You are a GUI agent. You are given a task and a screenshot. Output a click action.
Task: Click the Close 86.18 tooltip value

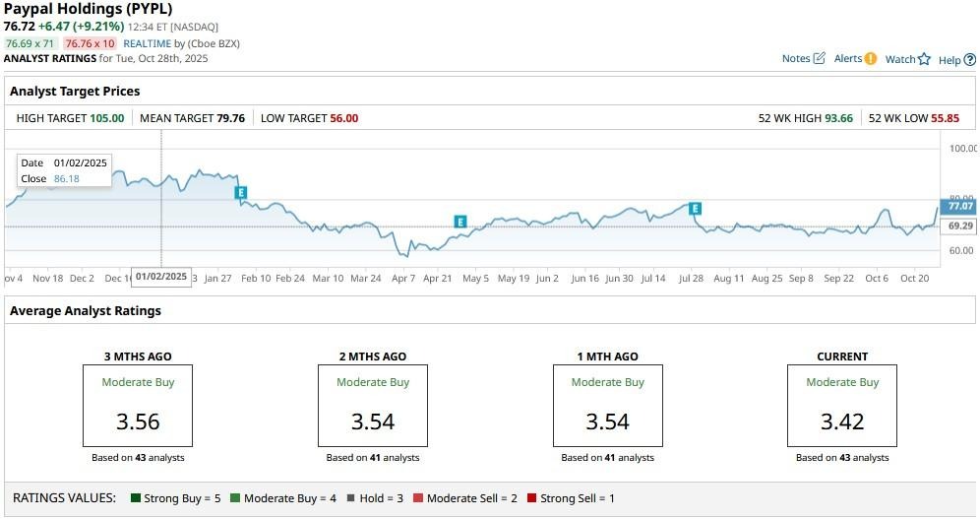[66, 179]
